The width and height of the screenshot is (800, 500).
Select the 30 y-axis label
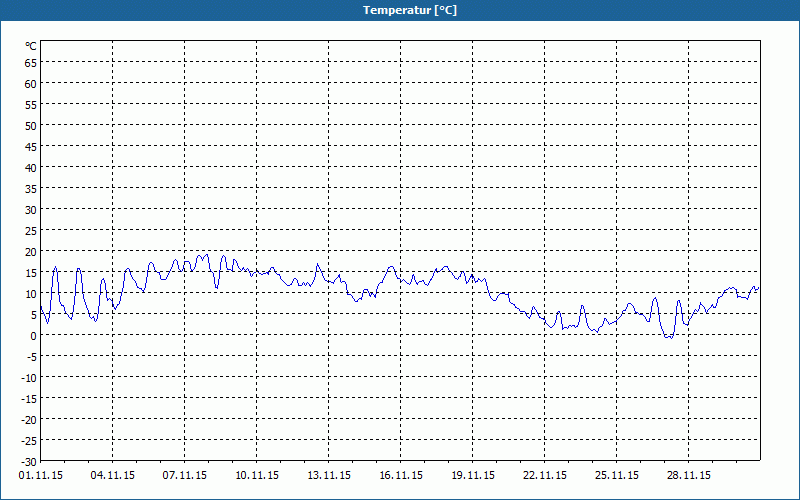click(x=31, y=210)
